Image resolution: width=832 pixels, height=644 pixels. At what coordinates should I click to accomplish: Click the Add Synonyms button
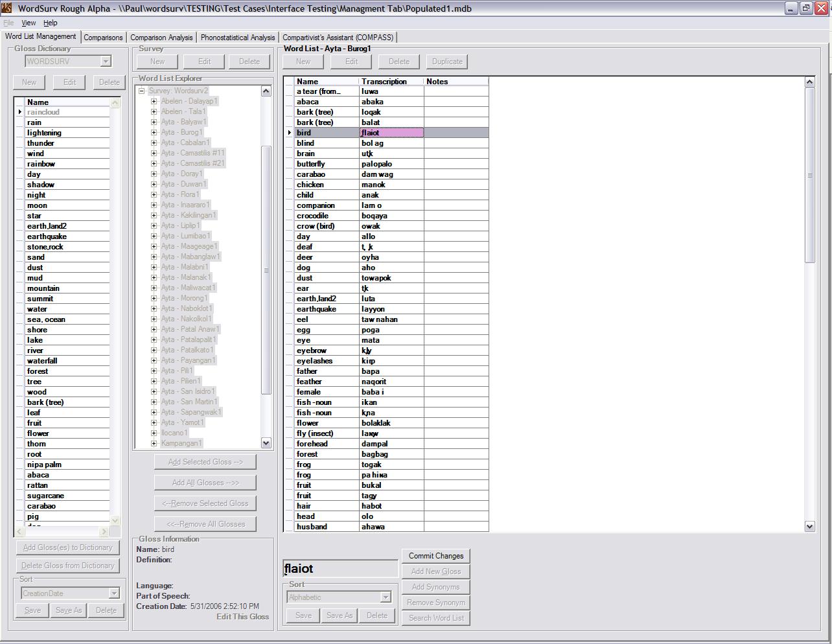tap(436, 587)
